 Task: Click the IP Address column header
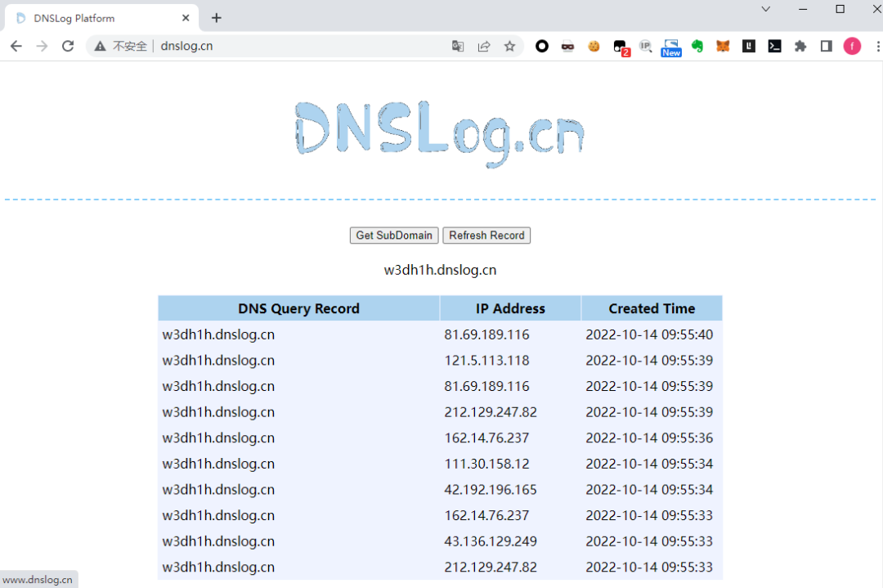point(510,308)
